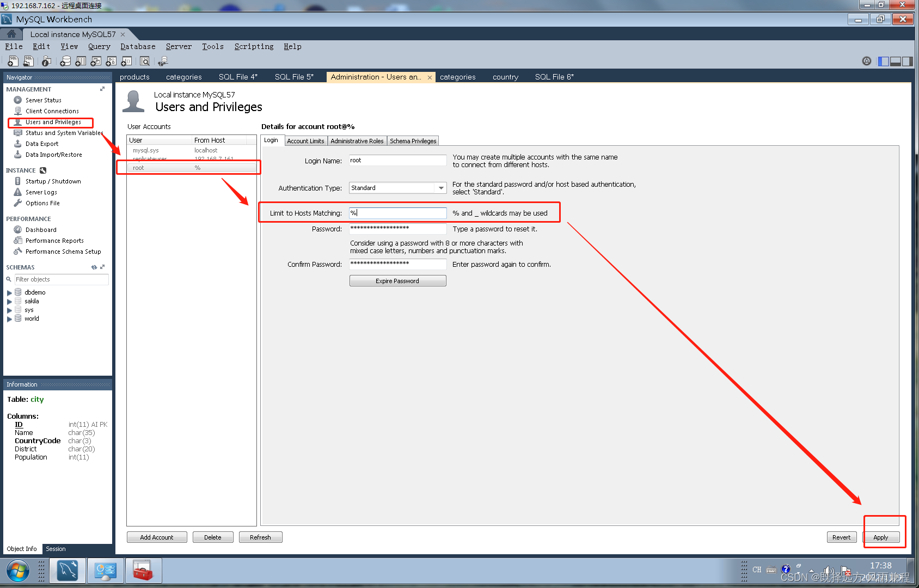
Task: Expand the MANAGEMENT section with its arrow icon
Action: (102, 89)
